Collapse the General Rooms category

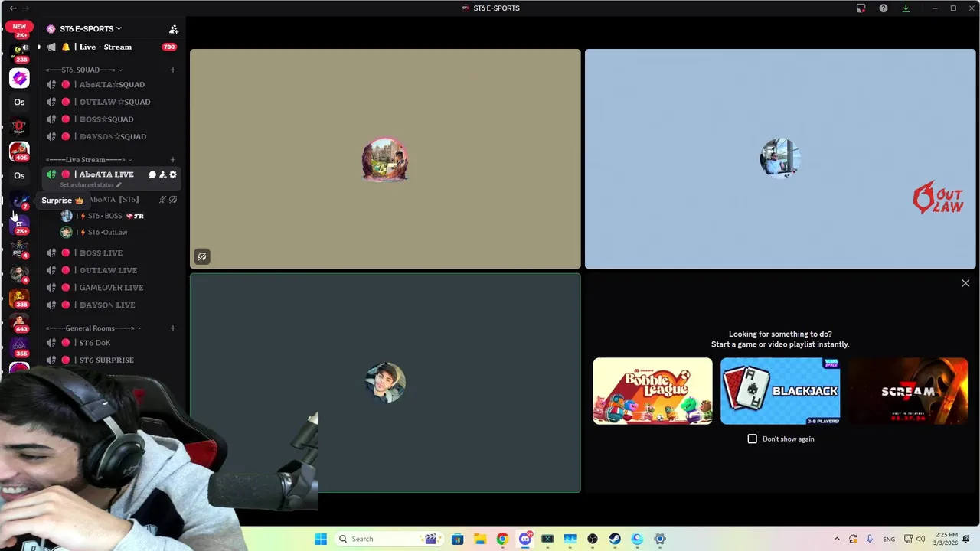[93, 328]
